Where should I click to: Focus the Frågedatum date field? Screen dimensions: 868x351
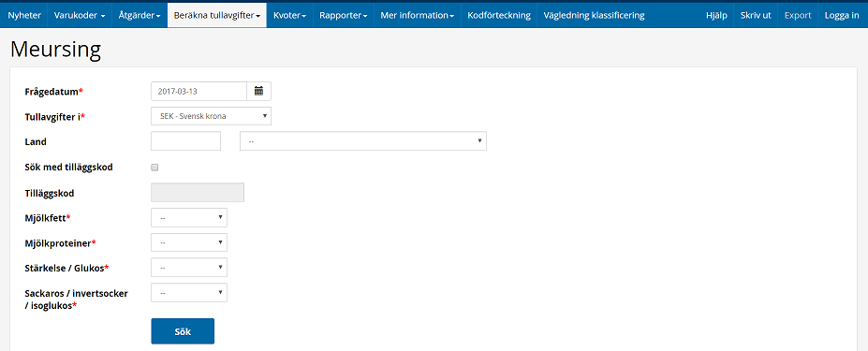click(199, 91)
